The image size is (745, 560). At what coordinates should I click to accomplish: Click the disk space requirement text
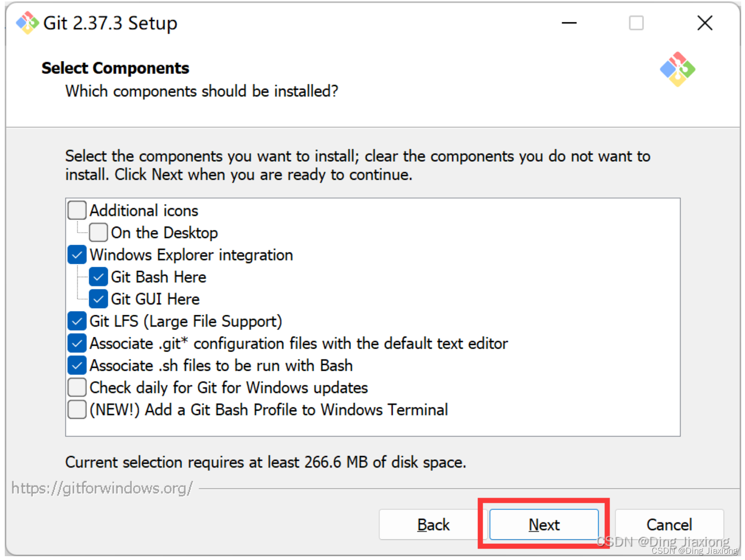click(x=266, y=462)
